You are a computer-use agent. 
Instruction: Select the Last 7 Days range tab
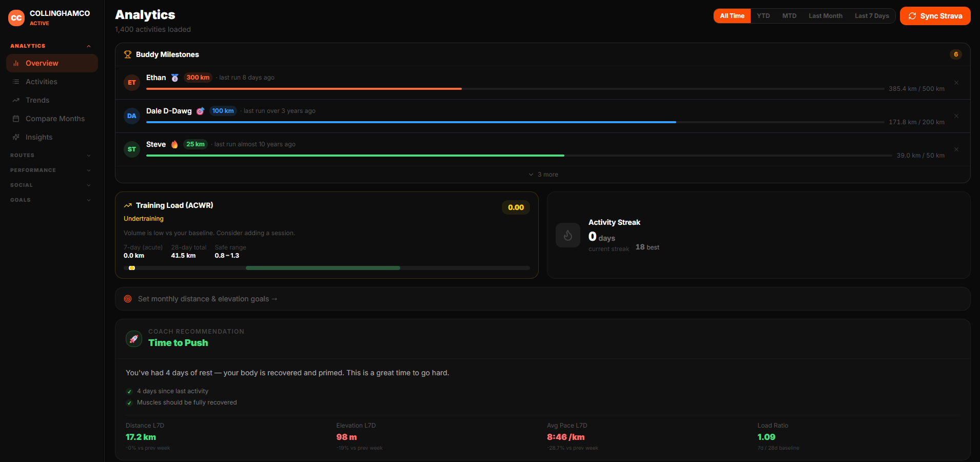pos(872,16)
